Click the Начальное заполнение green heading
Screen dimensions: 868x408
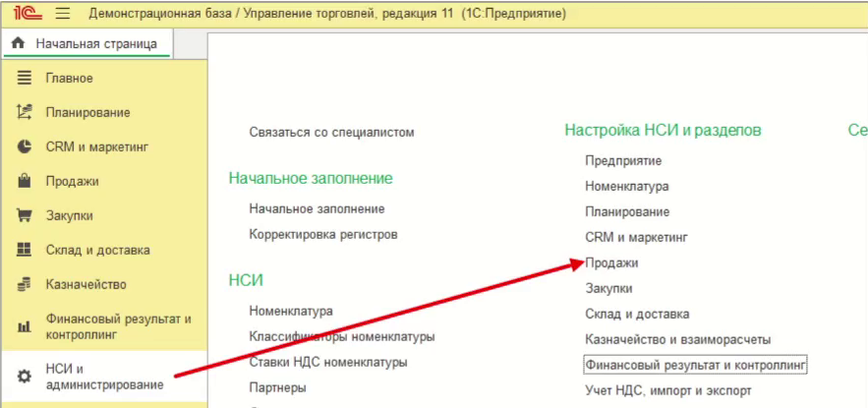pos(311,178)
